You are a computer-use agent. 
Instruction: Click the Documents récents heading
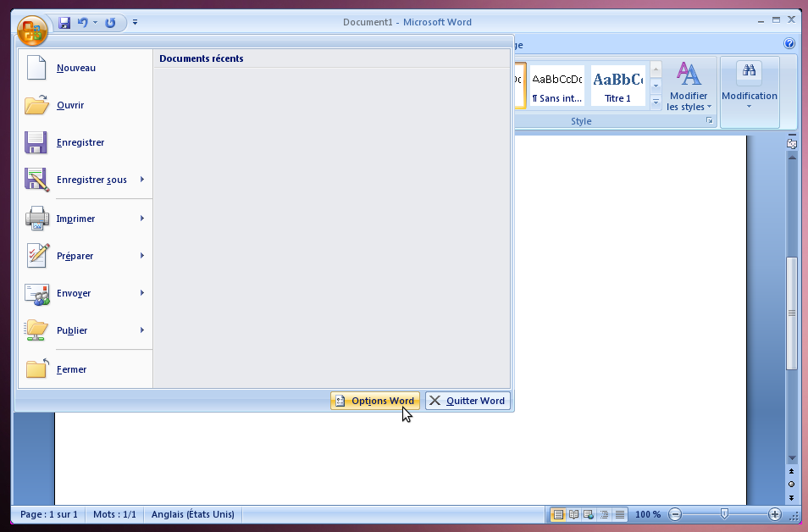pos(202,58)
